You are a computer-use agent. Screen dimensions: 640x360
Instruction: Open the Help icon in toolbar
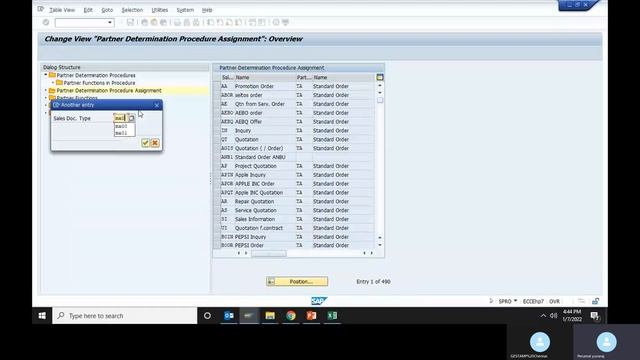pyautogui.click(x=276, y=22)
